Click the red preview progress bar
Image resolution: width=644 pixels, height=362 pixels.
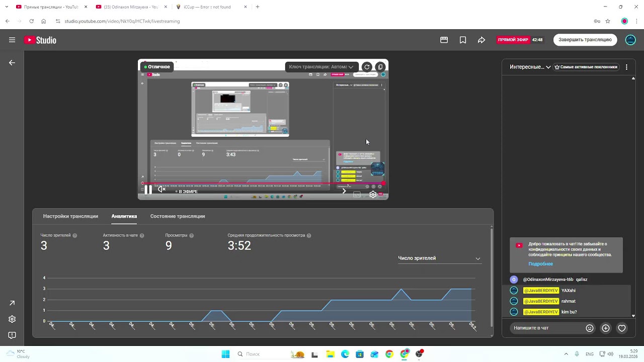[x=263, y=183]
